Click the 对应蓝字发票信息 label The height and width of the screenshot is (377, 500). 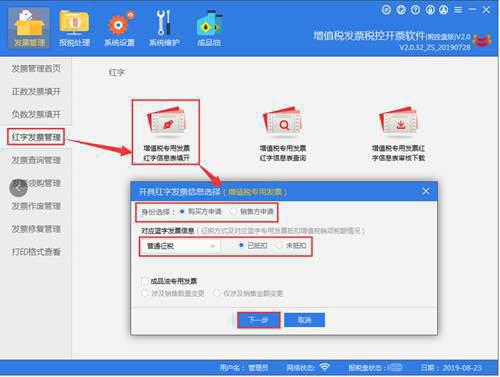[x=168, y=231]
